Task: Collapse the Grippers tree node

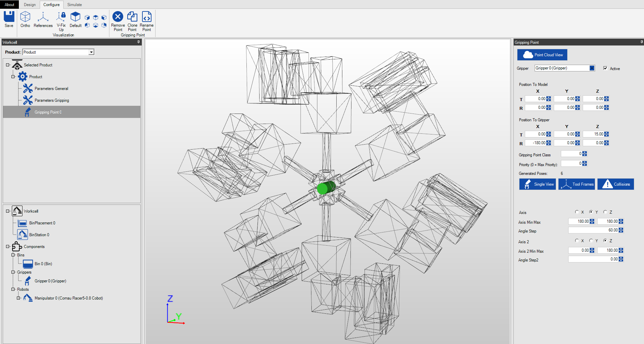Action: tap(13, 272)
